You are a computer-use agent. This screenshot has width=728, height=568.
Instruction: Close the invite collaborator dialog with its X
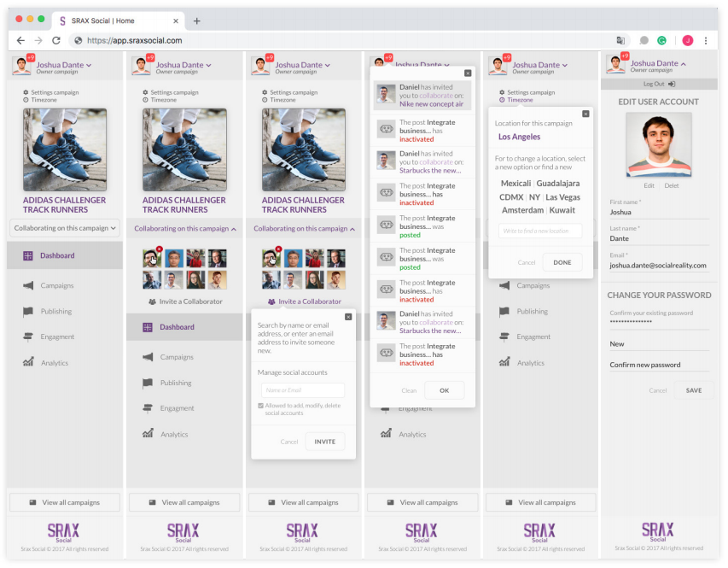click(x=348, y=317)
